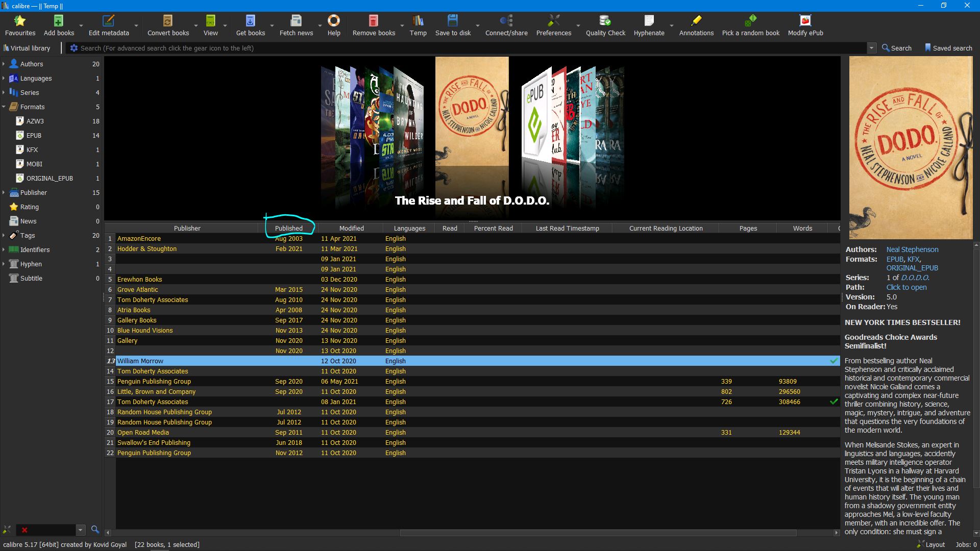Click the horizontal scrollbar under the book list
Screen dimensions: 980x551
tap(597, 533)
